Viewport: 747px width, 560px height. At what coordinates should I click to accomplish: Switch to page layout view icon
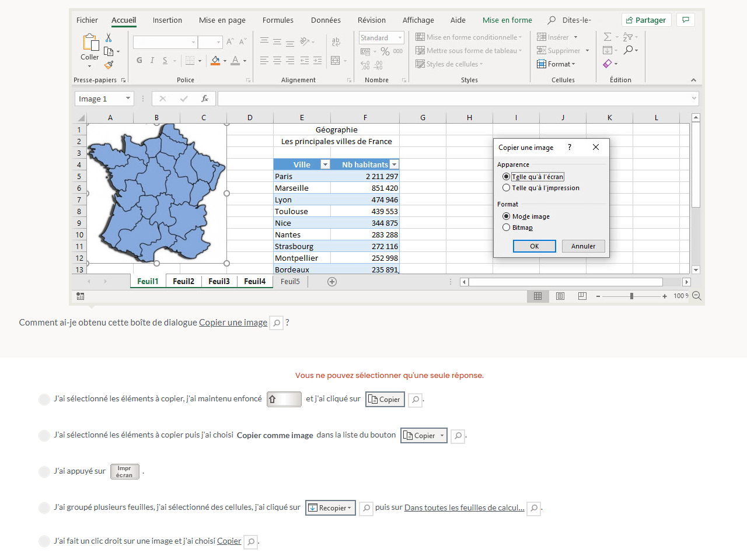pyautogui.click(x=560, y=296)
